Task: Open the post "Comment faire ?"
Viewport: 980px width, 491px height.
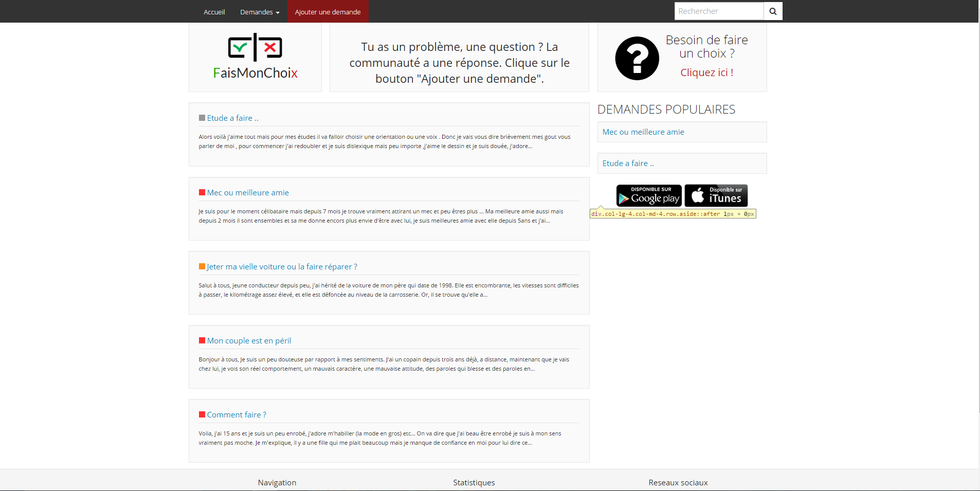Action: click(237, 415)
